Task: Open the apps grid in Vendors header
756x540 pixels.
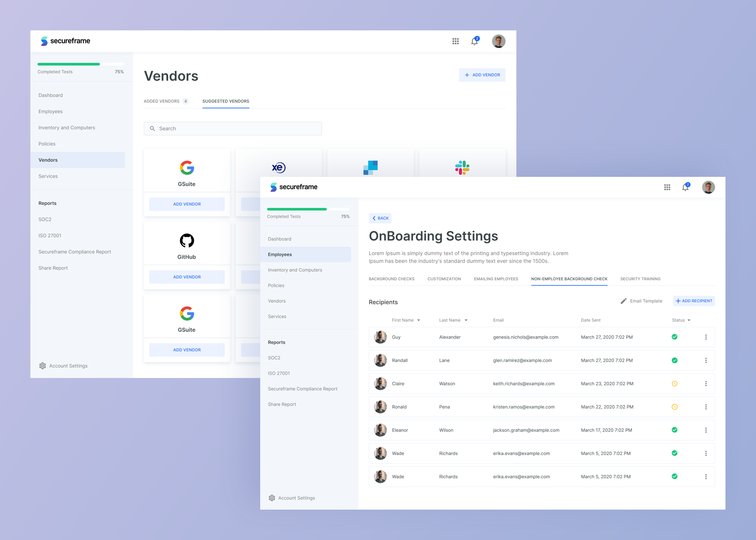Action: pyautogui.click(x=455, y=41)
